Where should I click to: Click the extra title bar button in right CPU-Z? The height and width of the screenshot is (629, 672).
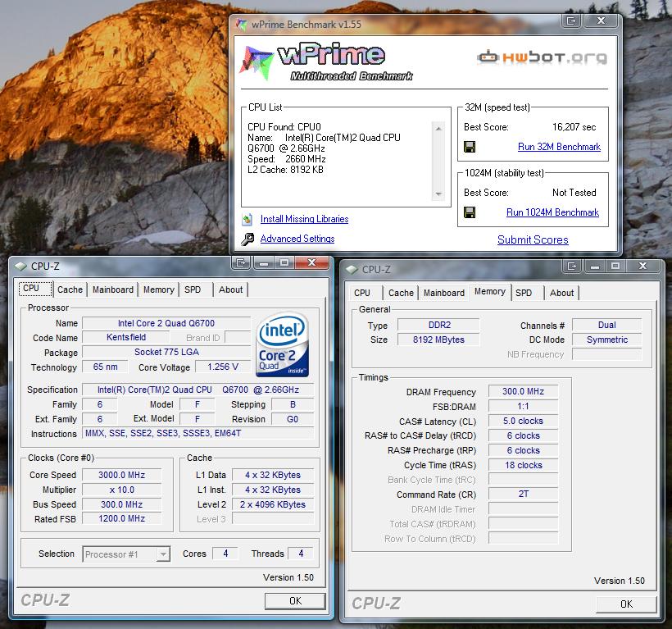coord(572,266)
